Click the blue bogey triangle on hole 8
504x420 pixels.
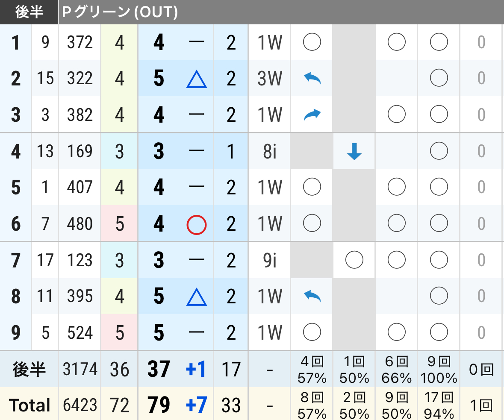(196, 297)
